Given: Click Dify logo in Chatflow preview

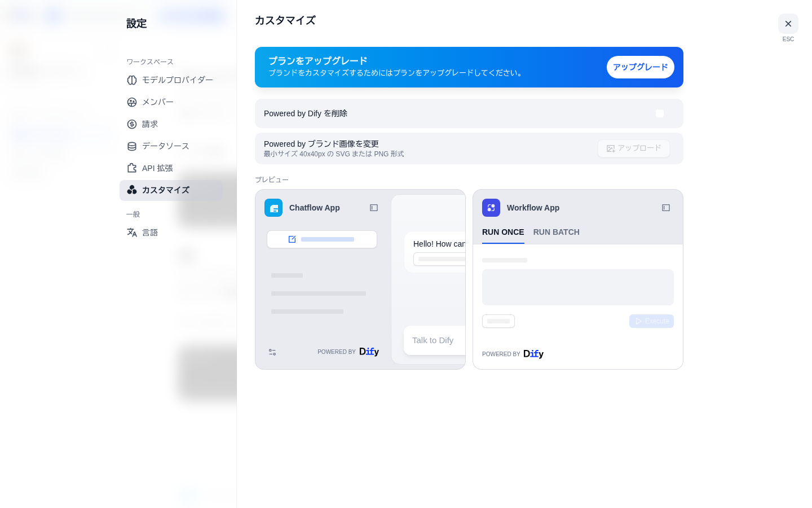Looking at the screenshot, I should click(x=369, y=352).
